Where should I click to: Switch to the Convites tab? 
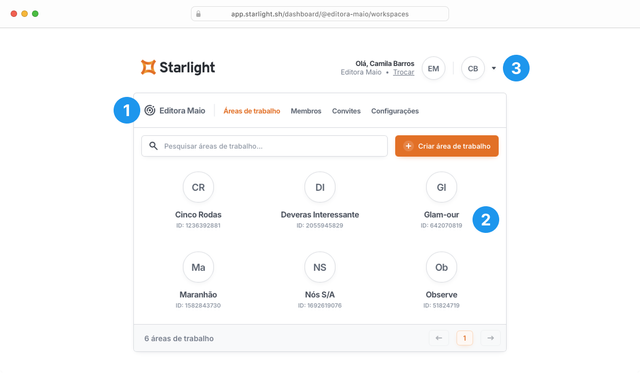point(346,111)
